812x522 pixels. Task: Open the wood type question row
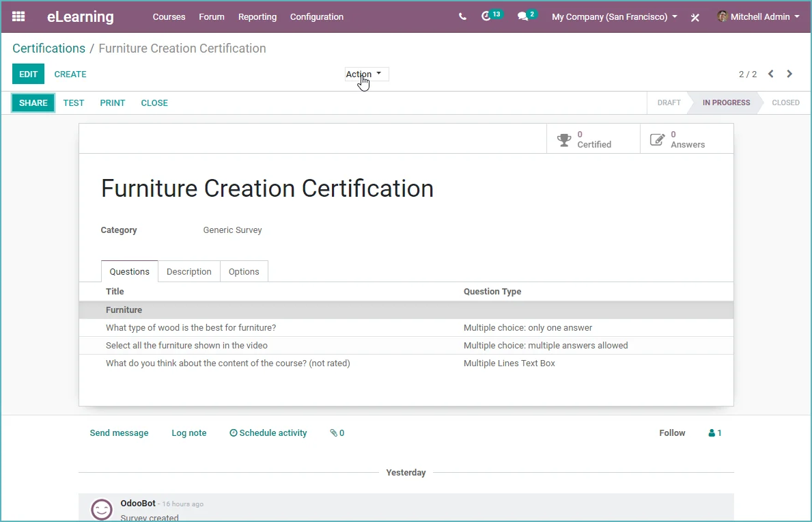click(x=406, y=328)
